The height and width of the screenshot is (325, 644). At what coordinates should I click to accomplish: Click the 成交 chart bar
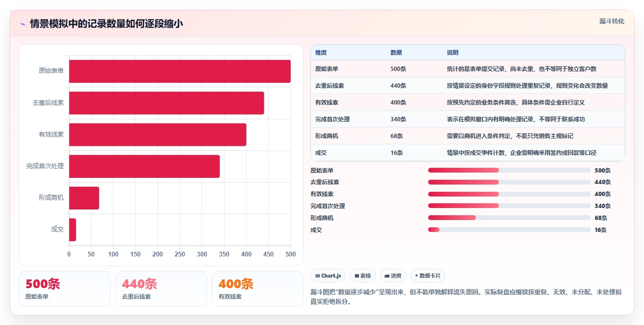(72, 230)
